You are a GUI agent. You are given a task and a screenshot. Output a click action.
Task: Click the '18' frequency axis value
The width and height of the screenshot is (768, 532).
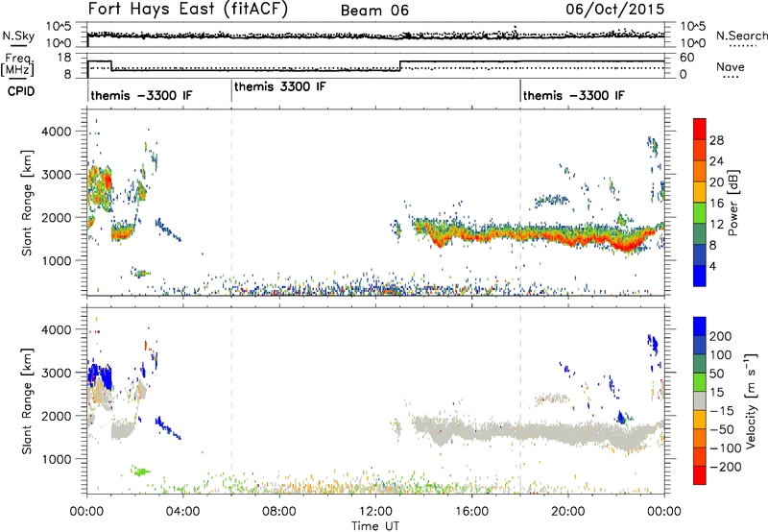(64, 58)
